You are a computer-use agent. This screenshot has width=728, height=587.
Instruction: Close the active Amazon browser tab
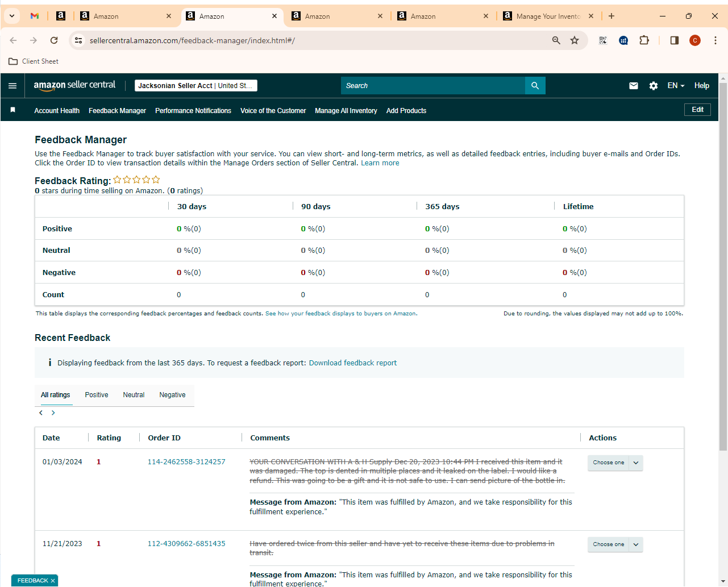point(274,16)
